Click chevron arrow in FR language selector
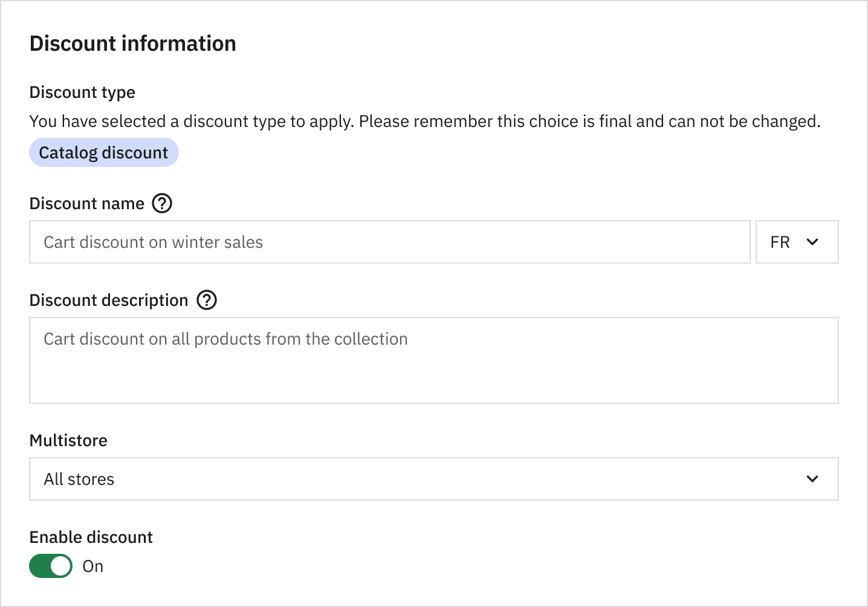 pos(812,242)
